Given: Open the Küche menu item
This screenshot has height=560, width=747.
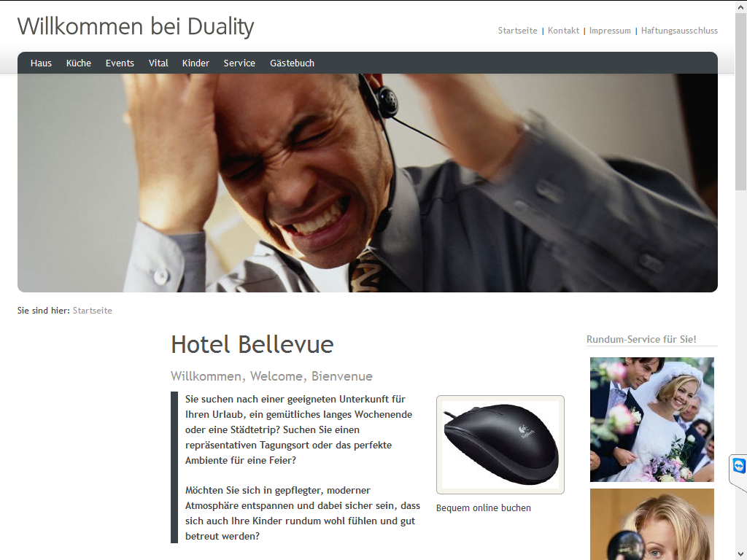Looking at the screenshot, I should (79, 63).
